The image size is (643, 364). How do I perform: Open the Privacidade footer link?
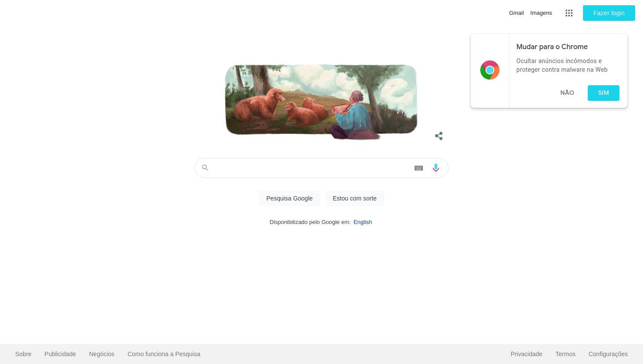pyautogui.click(x=526, y=354)
